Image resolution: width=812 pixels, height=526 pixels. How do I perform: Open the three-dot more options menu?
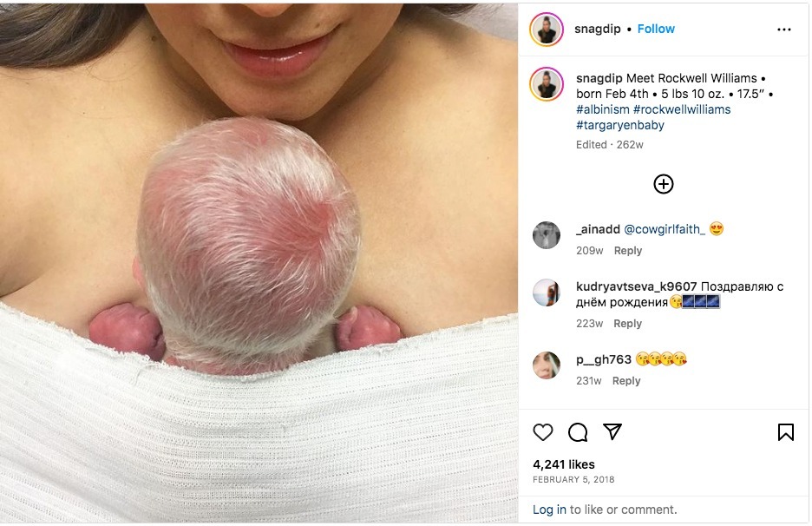784,30
